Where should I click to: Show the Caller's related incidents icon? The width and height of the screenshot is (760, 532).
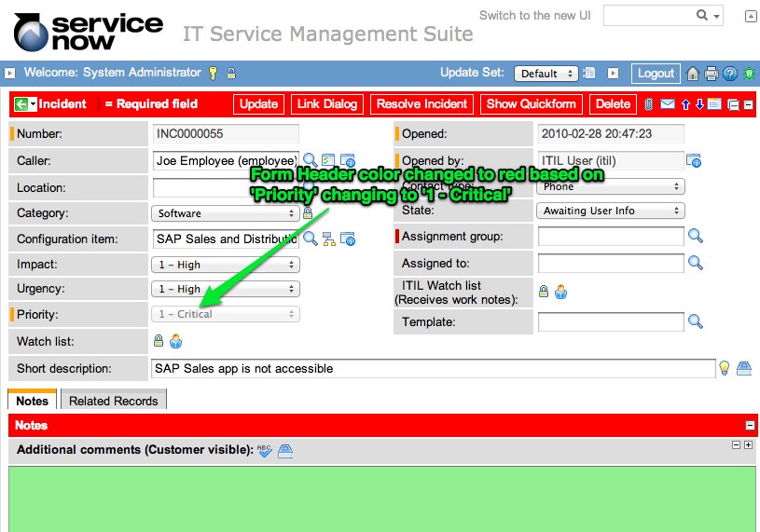pos(328,159)
